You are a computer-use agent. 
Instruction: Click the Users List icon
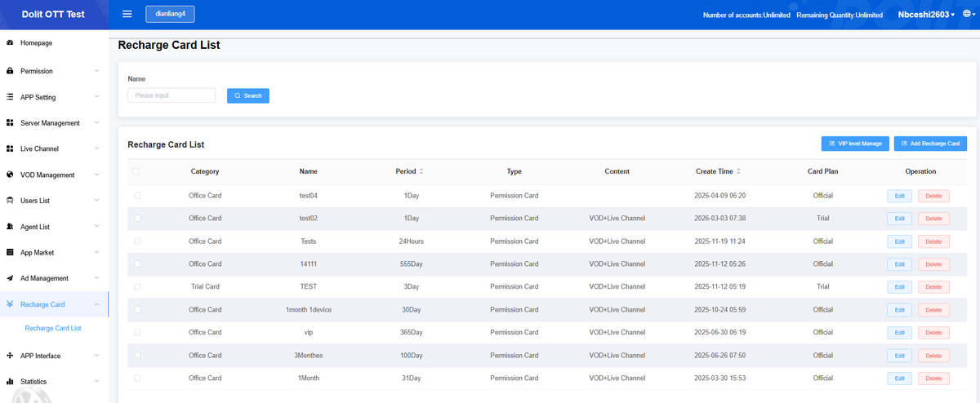10,201
